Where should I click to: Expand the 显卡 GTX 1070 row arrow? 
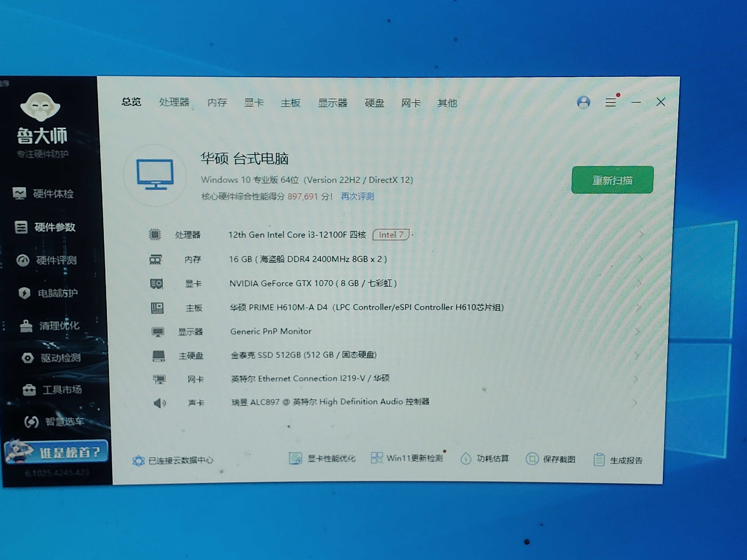[640, 283]
